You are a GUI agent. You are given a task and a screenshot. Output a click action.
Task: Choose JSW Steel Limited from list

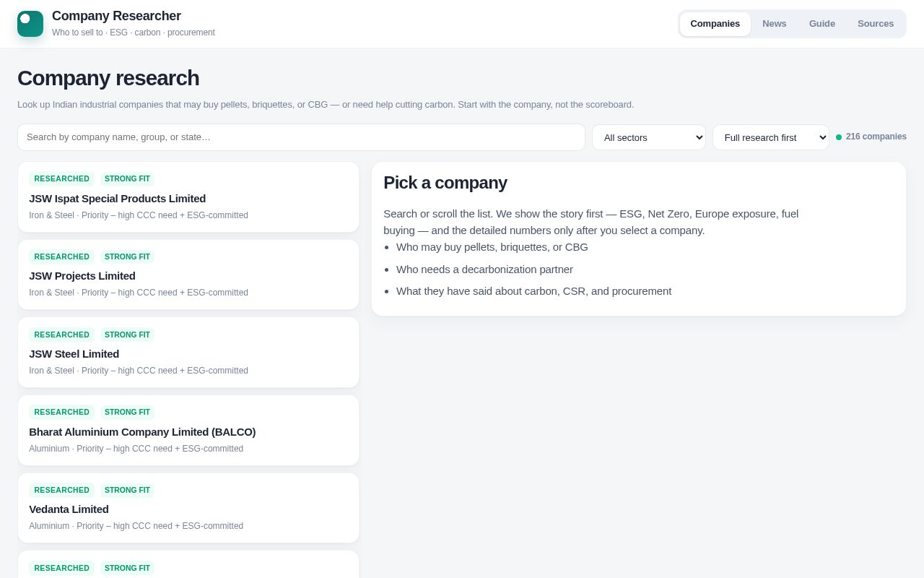coord(188,353)
